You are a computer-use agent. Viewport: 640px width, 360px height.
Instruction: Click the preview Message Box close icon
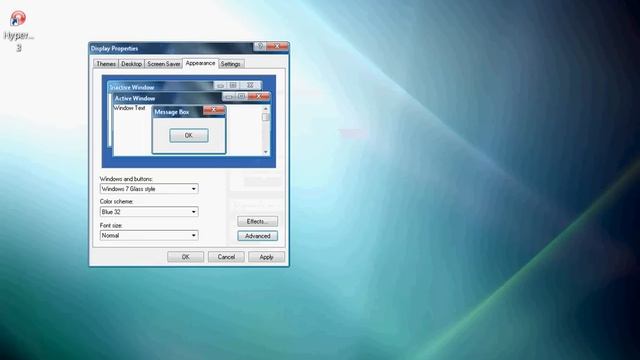point(214,110)
